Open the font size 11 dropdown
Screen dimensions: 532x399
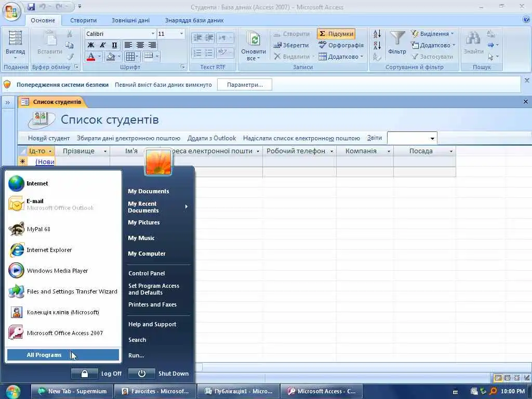pos(181,34)
